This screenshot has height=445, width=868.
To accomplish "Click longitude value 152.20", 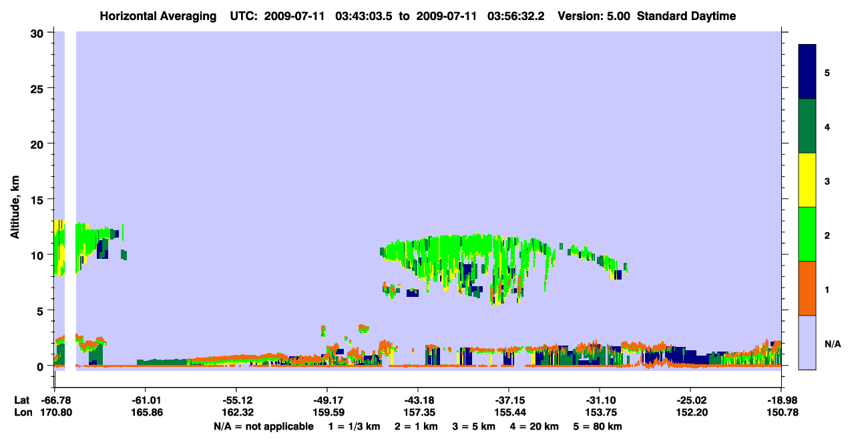I will [x=690, y=412].
